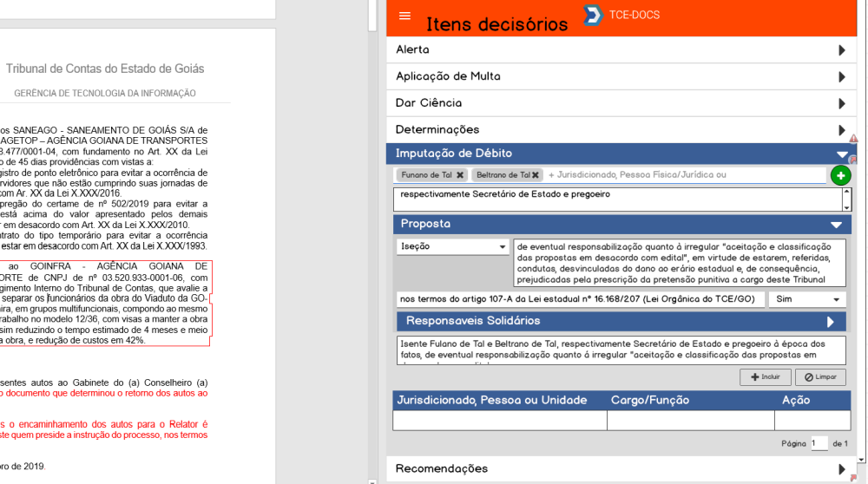Expand Responsaveis Solidários panel
Screen dimensions: 868x484
[831, 322]
